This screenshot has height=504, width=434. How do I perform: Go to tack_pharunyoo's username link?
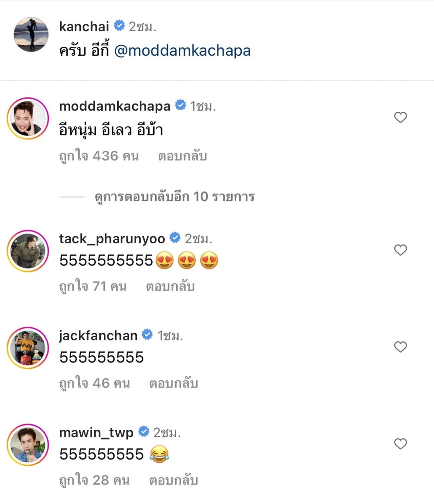[x=112, y=239]
